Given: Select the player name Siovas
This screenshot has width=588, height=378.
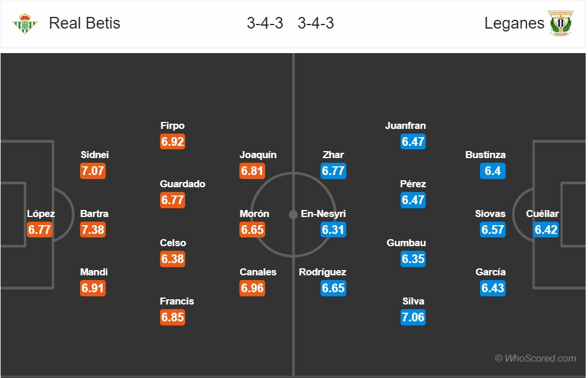Looking at the screenshot, I should click(490, 213).
